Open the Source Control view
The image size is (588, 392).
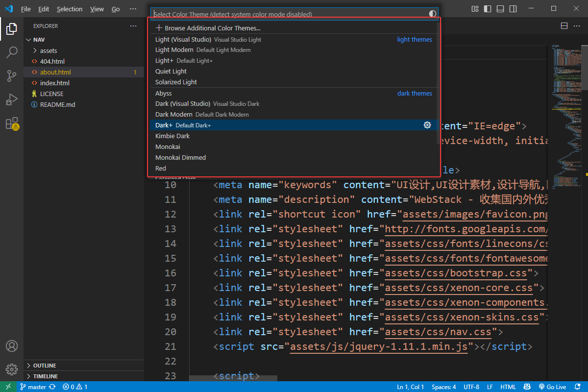(x=12, y=76)
